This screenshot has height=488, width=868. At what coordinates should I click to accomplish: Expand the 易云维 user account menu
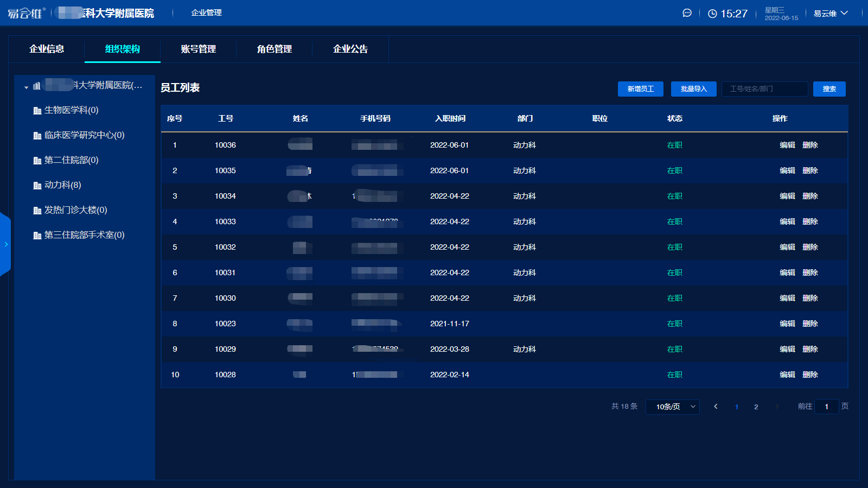click(830, 14)
